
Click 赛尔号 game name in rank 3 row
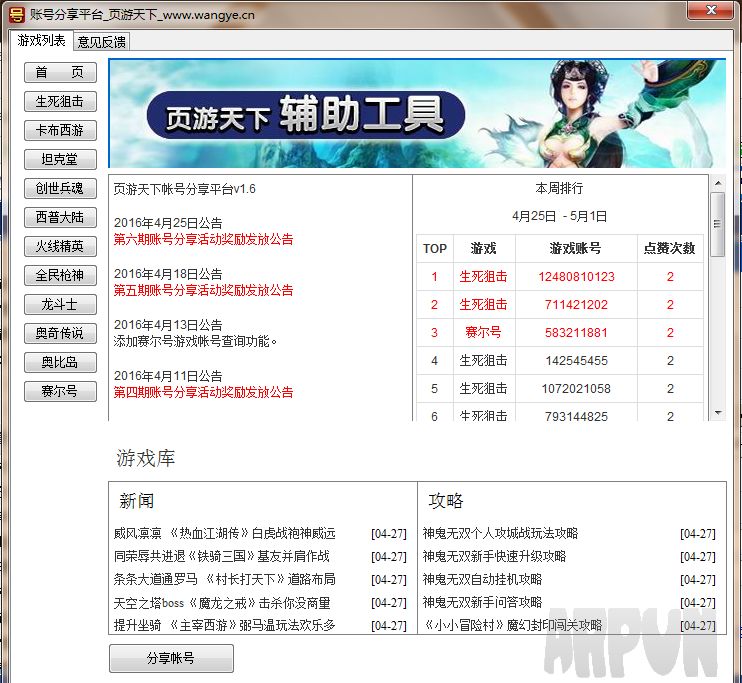point(483,333)
